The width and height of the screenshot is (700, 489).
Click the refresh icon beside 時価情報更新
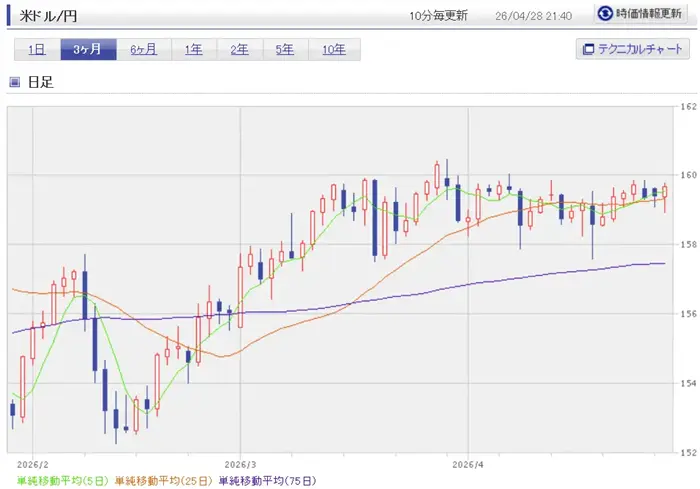[605, 14]
